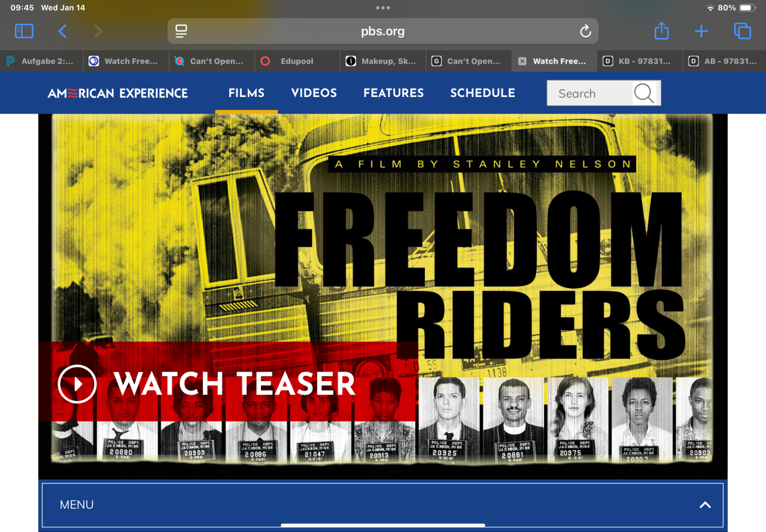Switch to the Aufgabe 2 tab
766x532 pixels.
(41, 61)
